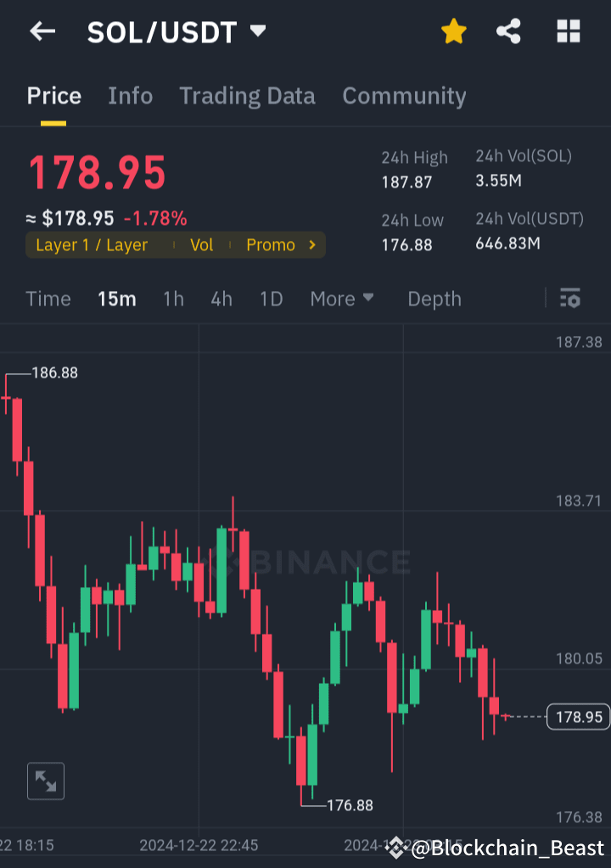Open the grid menu icon top right
The width and height of the screenshot is (611, 868).
(567, 31)
